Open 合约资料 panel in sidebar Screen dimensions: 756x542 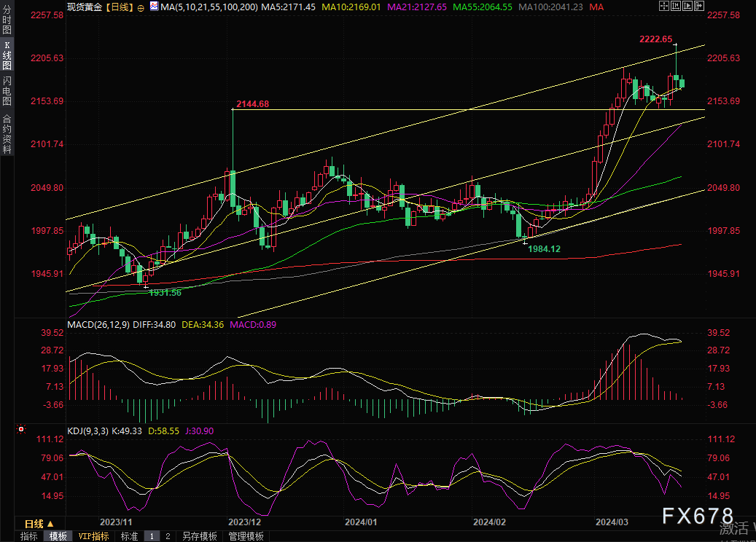click(x=7, y=133)
